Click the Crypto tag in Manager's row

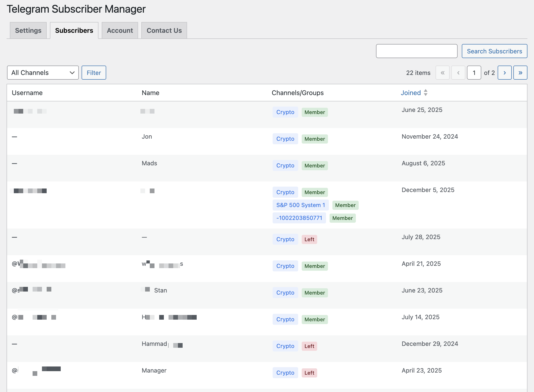(x=285, y=373)
